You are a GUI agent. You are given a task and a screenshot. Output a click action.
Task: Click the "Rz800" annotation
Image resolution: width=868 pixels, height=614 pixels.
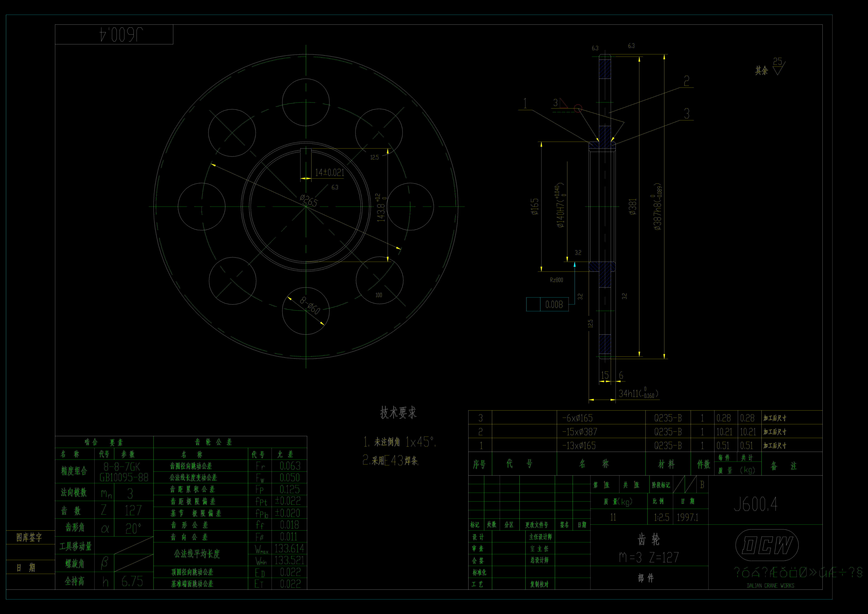click(556, 280)
